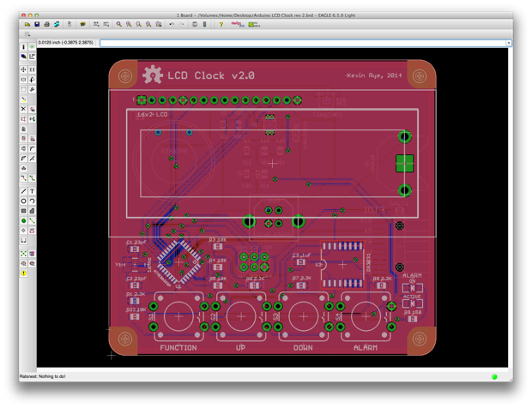Select the Rotate tool
This screenshot has width=532, height=408.
tap(32, 80)
